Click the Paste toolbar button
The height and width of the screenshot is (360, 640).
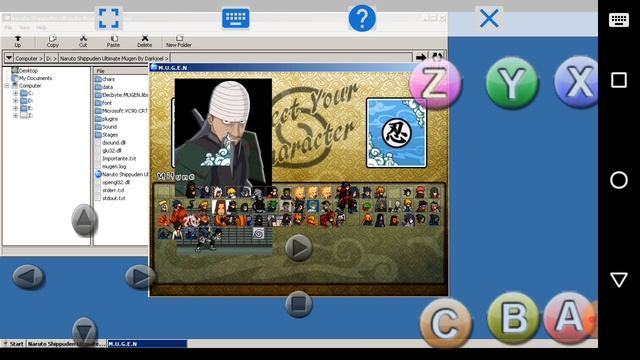113,41
